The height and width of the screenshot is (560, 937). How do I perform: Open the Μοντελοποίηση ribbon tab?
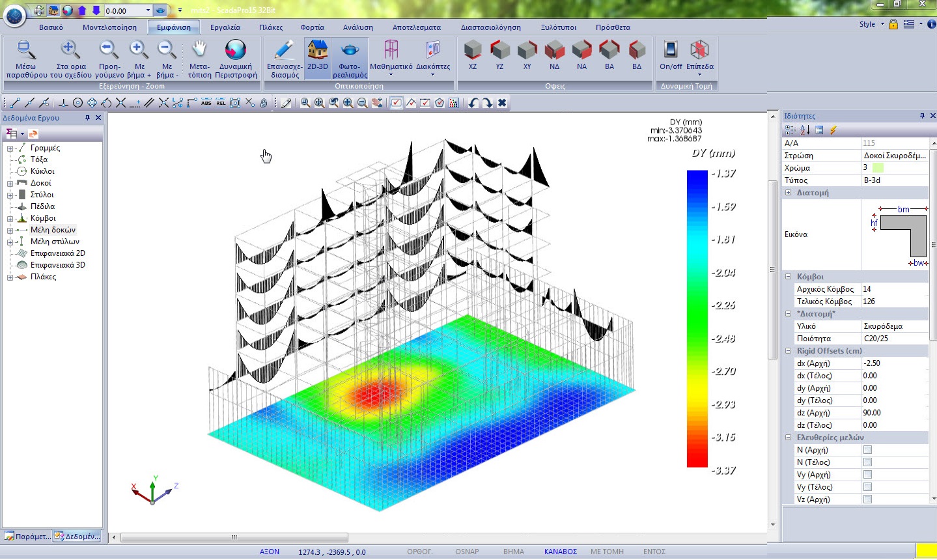click(x=109, y=27)
